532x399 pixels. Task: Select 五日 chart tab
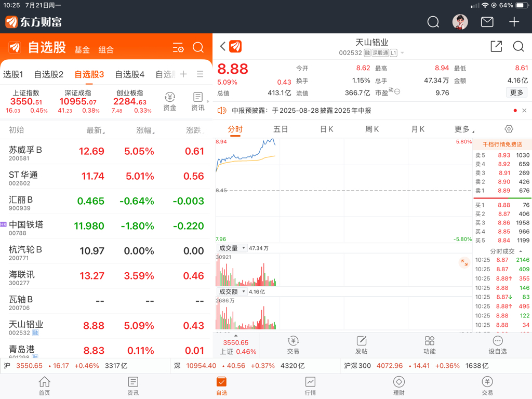[x=281, y=129]
